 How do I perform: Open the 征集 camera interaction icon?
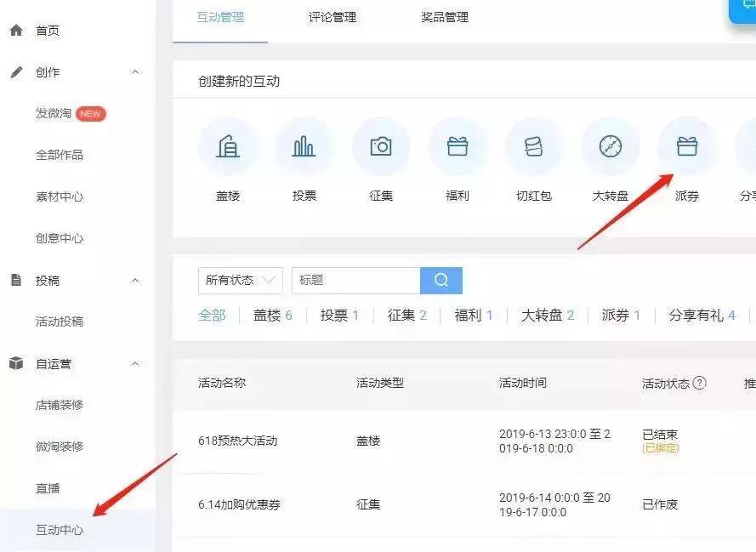coord(381,146)
